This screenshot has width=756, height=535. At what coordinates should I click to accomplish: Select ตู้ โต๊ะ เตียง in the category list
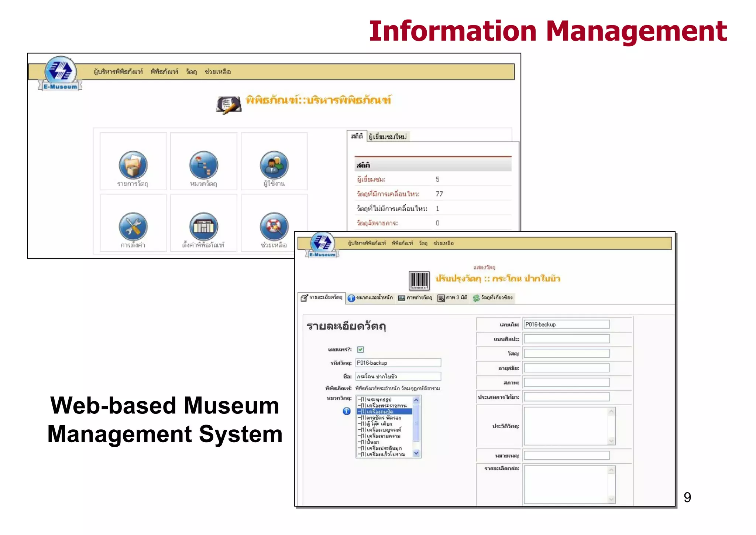coord(384,423)
